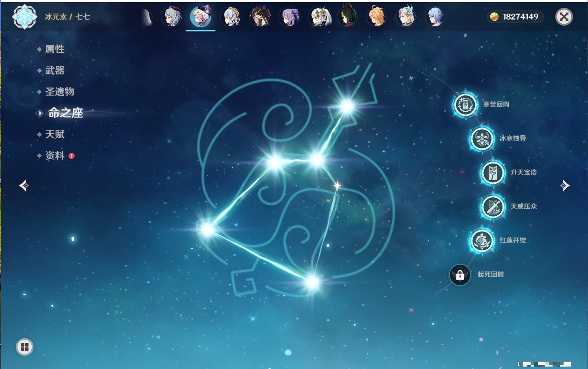588x369 pixels.
Task: Select Tighnari's dark-eared avatar
Action: (348, 16)
